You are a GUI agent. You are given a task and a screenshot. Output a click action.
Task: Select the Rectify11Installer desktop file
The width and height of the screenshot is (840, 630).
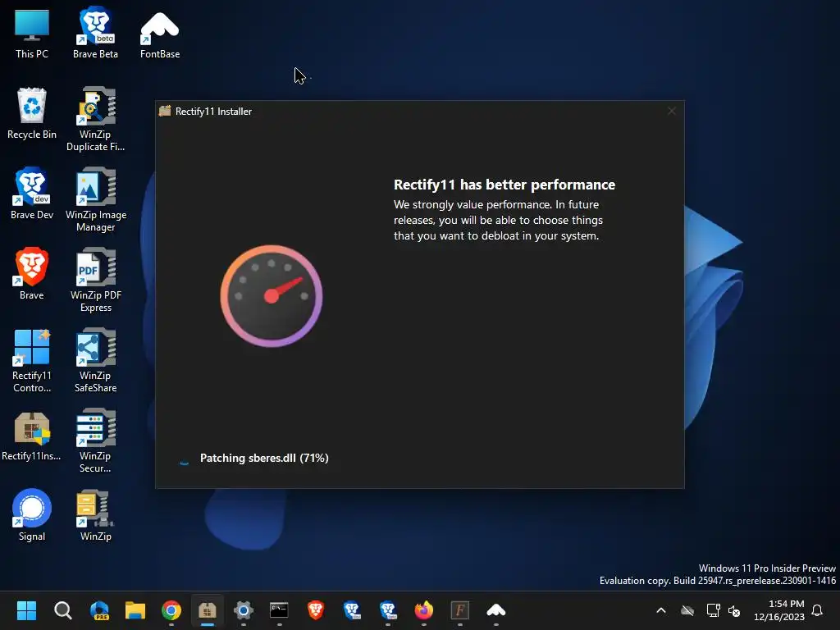pos(32,436)
